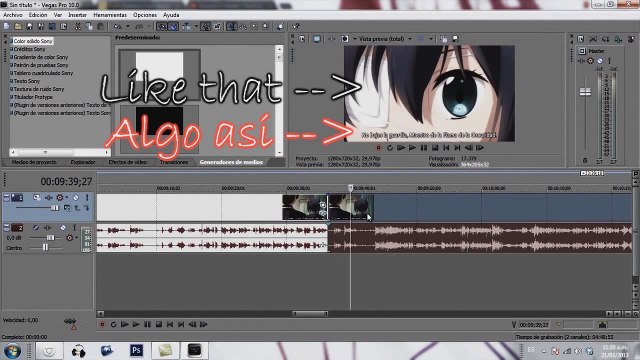Adjust audio track 2 volume slider
The width and height of the screenshot is (640, 360).
(x=50, y=238)
